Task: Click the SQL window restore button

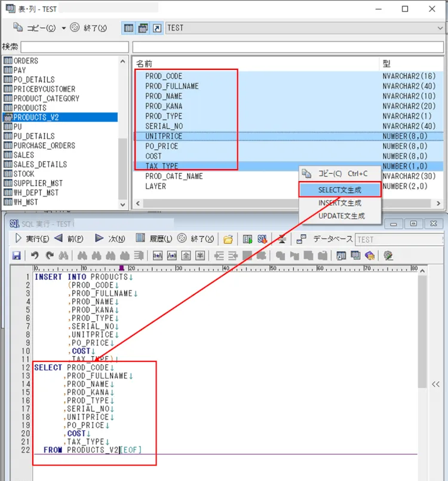Action: tap(413, 223)
